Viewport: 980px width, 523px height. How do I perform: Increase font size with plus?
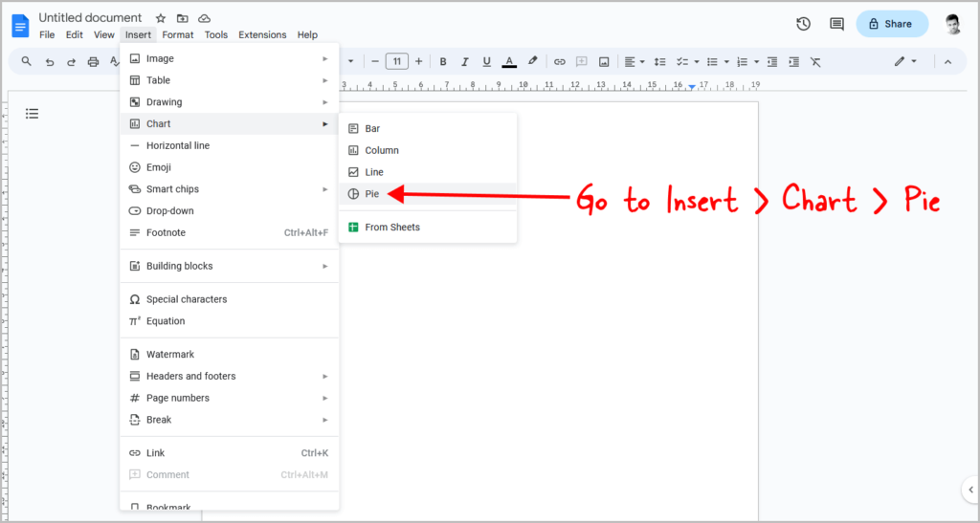419,61
